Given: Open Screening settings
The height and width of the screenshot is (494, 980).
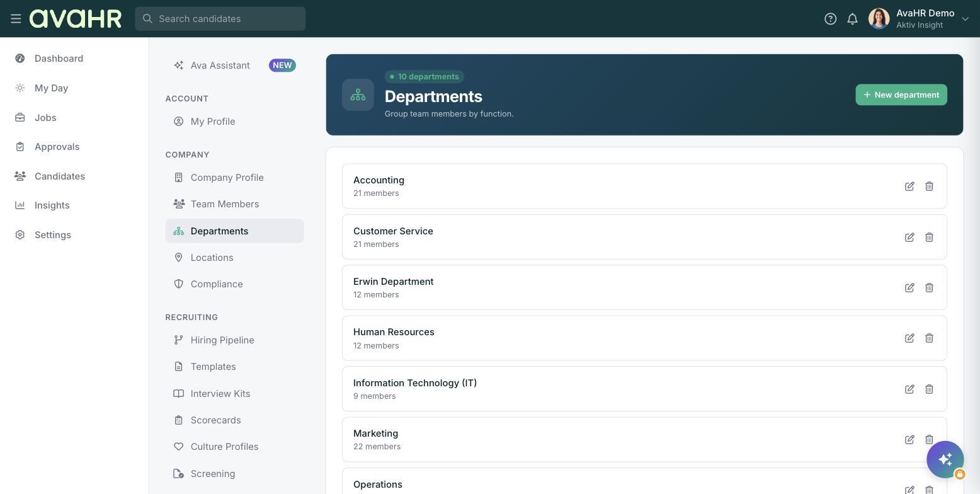Looking at the screenshot, I should [234, 474].
